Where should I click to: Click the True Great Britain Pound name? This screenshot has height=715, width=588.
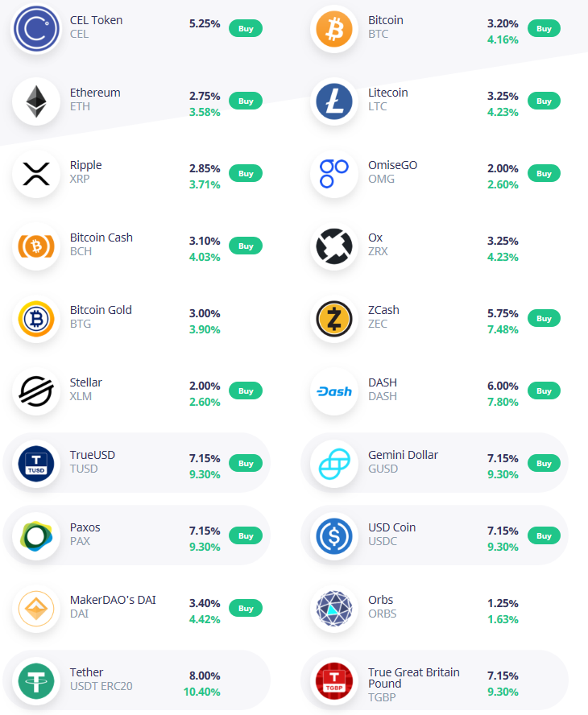414,678
